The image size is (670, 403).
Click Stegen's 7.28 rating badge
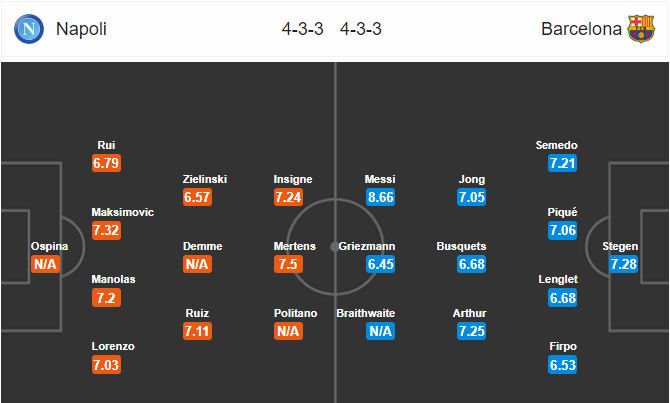[x=623, y=264]
